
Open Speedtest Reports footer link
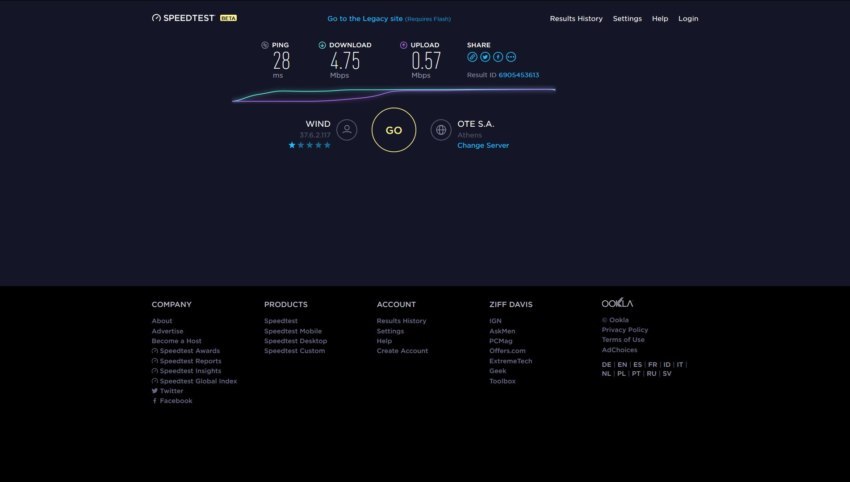tap(186, 361)
